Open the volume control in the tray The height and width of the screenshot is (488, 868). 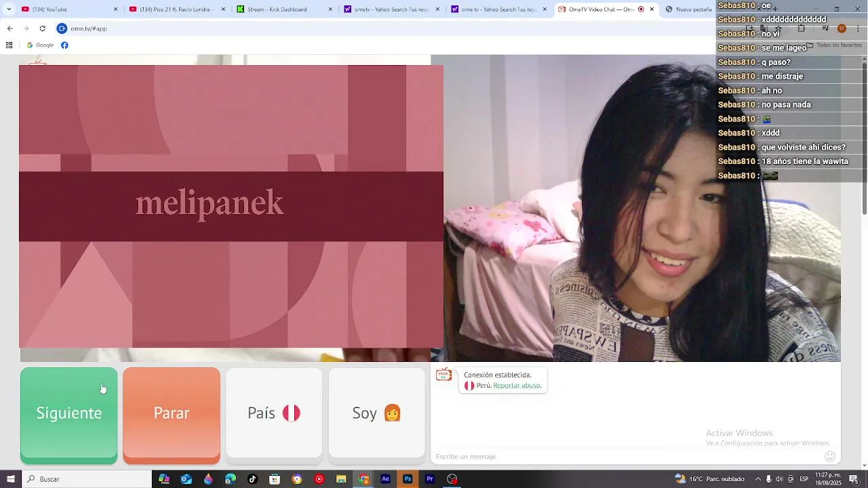click(x=779, y=479)
